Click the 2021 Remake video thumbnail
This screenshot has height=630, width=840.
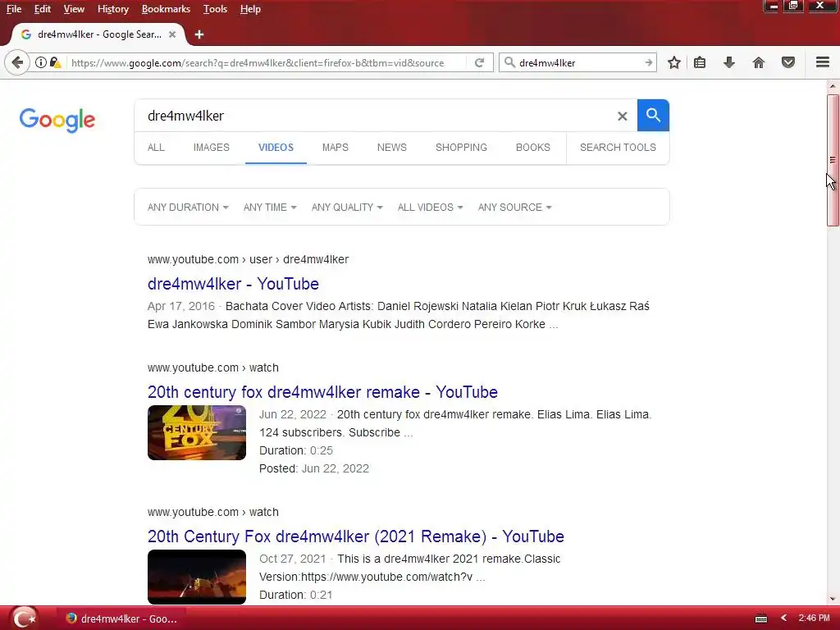pos(197,577)
